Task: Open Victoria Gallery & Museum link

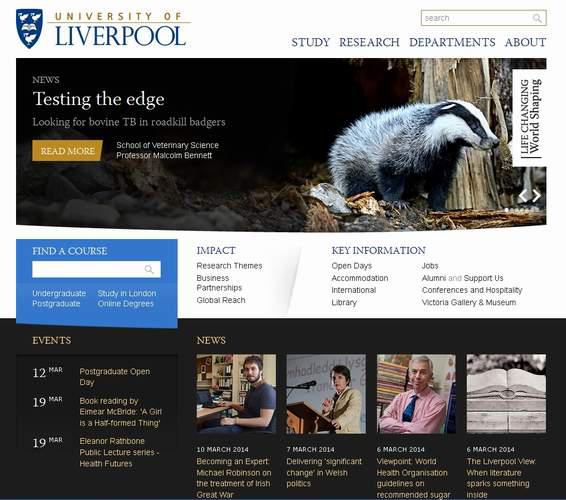Action: pyautogui.click(x=469, y=302)
